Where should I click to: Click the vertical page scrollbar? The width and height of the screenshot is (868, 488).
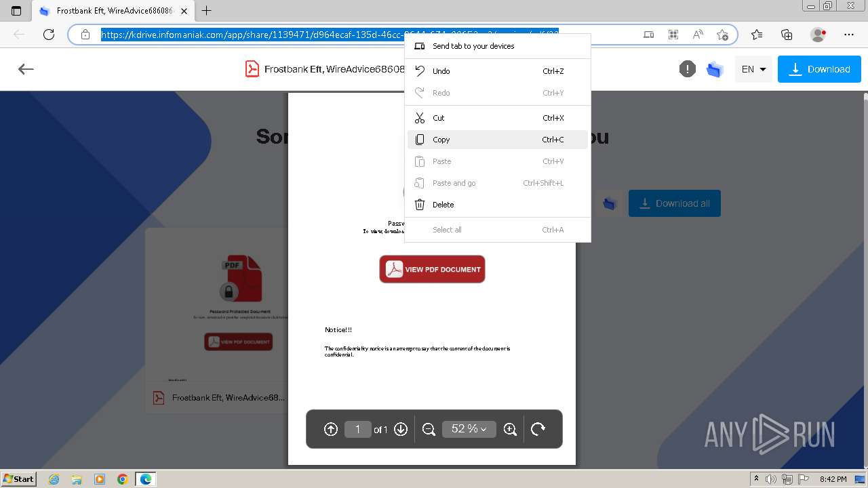[x=865, y=279]
